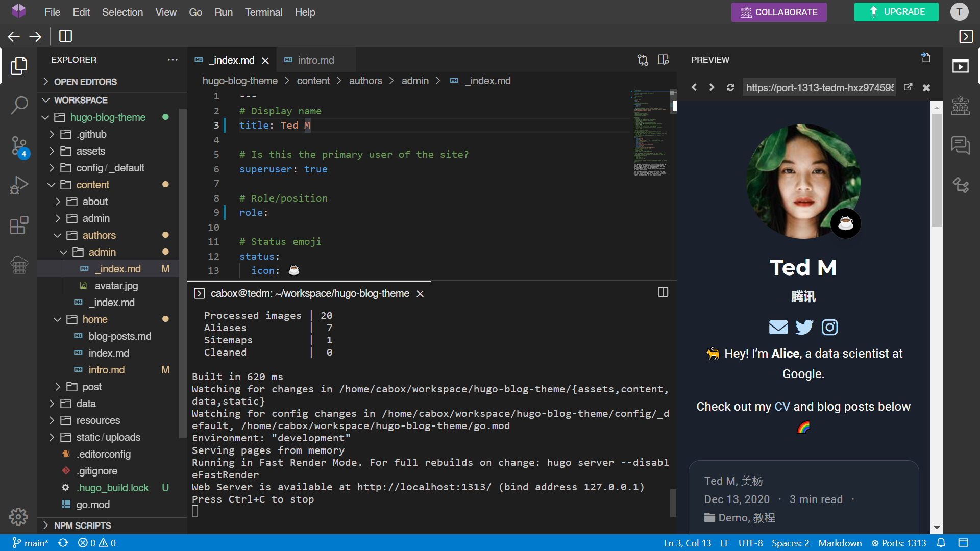Open the Terminal menu
980x551 pixels.
263,12
